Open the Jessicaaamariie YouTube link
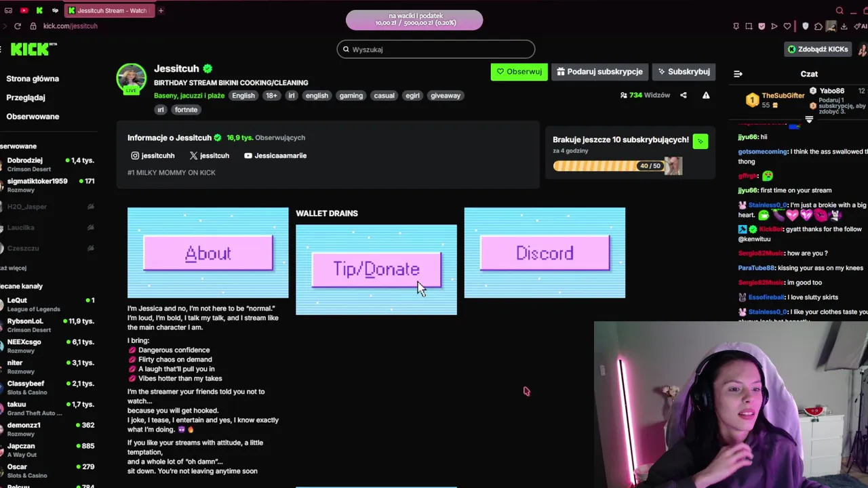The height and width of the screenshot is (488, 868). (275, 156)
